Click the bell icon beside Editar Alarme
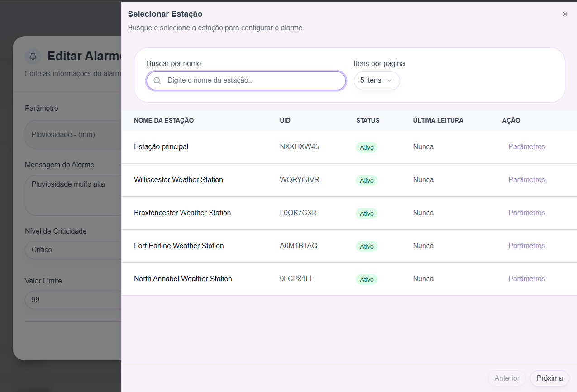 coord(33,56)
